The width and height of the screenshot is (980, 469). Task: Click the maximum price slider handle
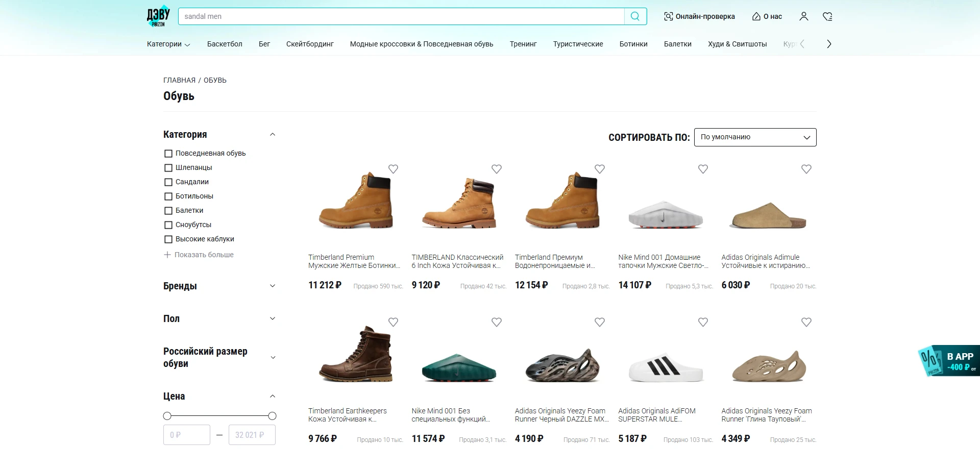pyautogui.click(x=272, y=416)
